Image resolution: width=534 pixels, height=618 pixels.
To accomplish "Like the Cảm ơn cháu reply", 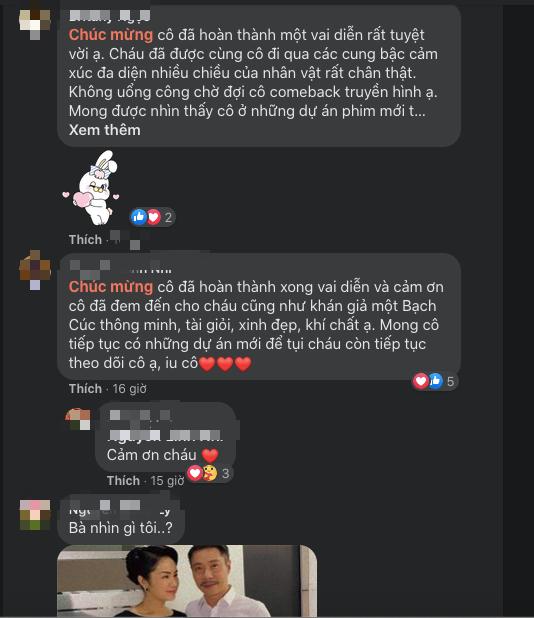I will 123,480.
